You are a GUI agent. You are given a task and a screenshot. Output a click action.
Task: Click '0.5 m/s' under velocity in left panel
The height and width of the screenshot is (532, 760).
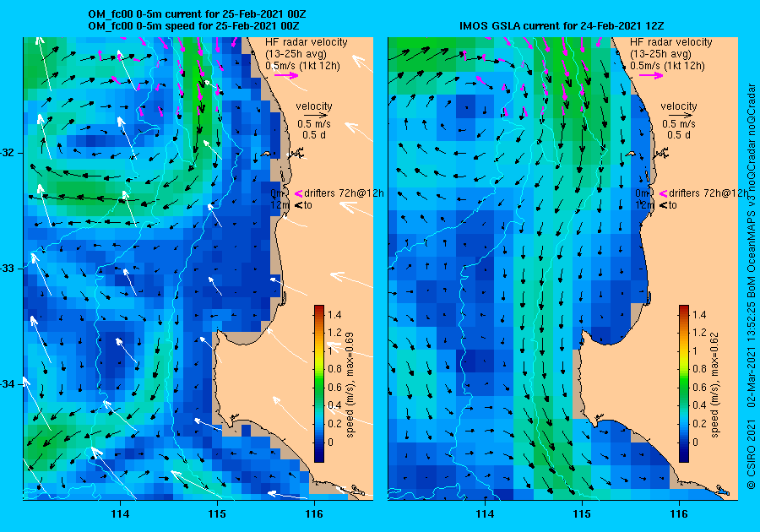tap(314, 124)
